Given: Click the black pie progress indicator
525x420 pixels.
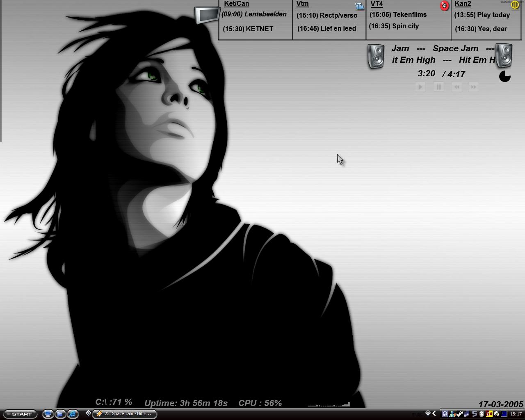Looking at the screenshot, I should pos(505,76).
